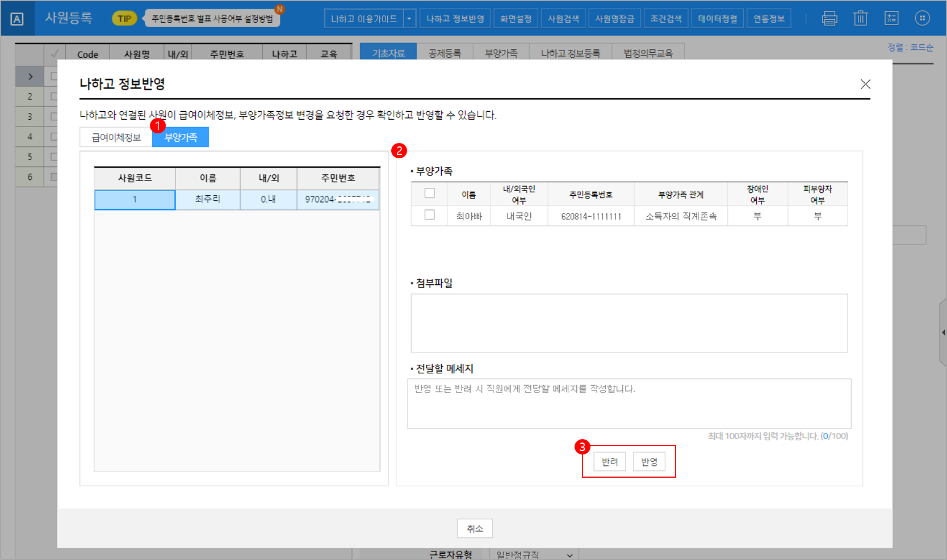Screen dimensions: 947x560
Task: Click the 나하고 이용가이드 toolbar button
Action: coord(364,19)
